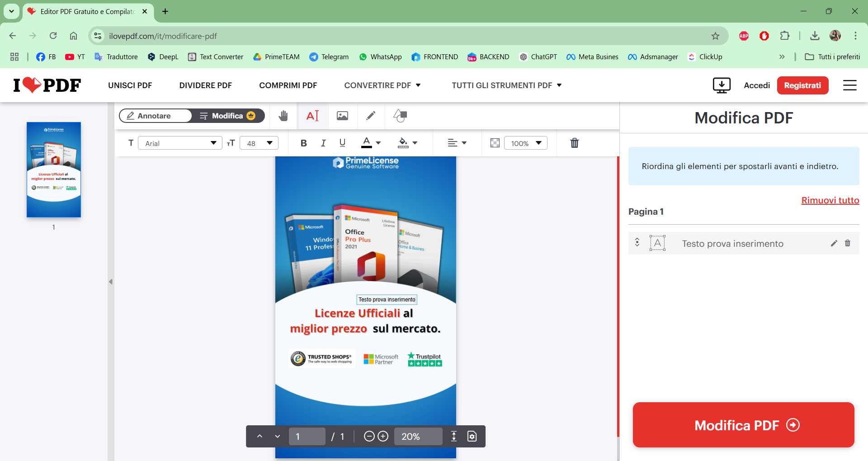This screenshot has width=868, height=461.
Task: Delete 'Testo prova inserimento' item in sidebar
Action: pyautogui.click(x=848, y=243)
